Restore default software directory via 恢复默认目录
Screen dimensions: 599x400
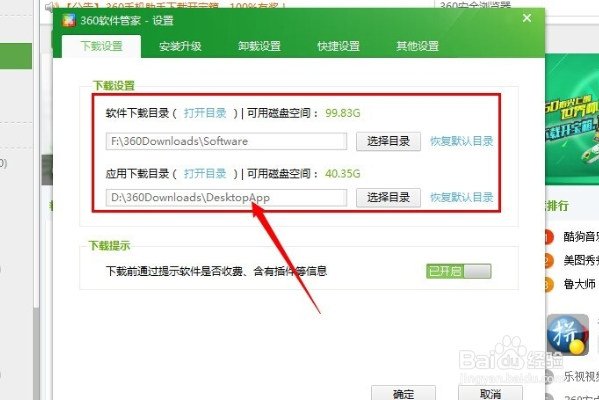[x=461, y=141]
